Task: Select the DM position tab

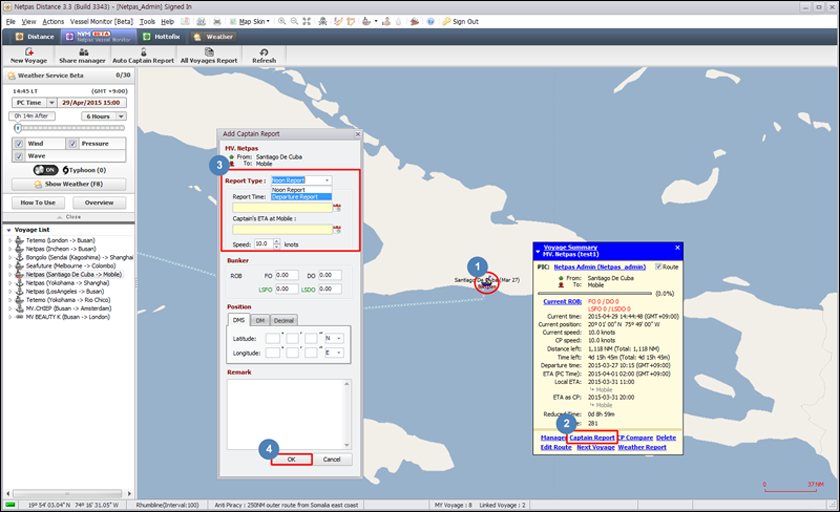Action: tap(260, 320)
